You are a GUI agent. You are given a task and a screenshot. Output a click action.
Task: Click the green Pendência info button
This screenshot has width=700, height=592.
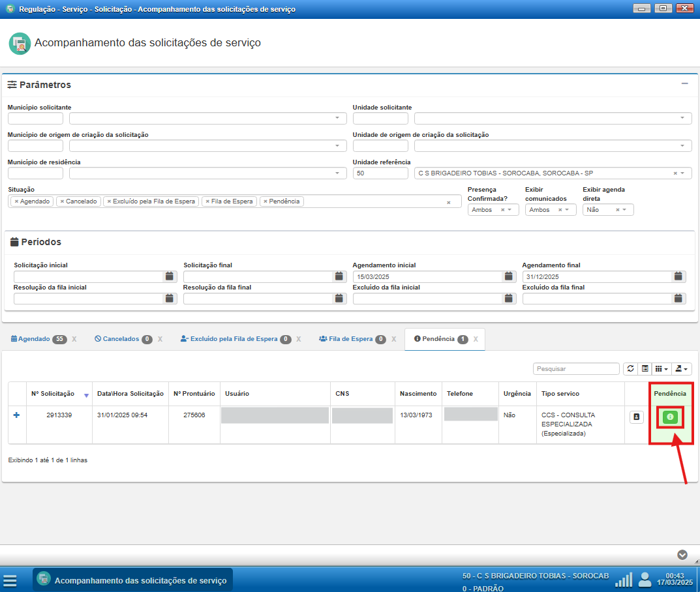[x=669, y=417]
